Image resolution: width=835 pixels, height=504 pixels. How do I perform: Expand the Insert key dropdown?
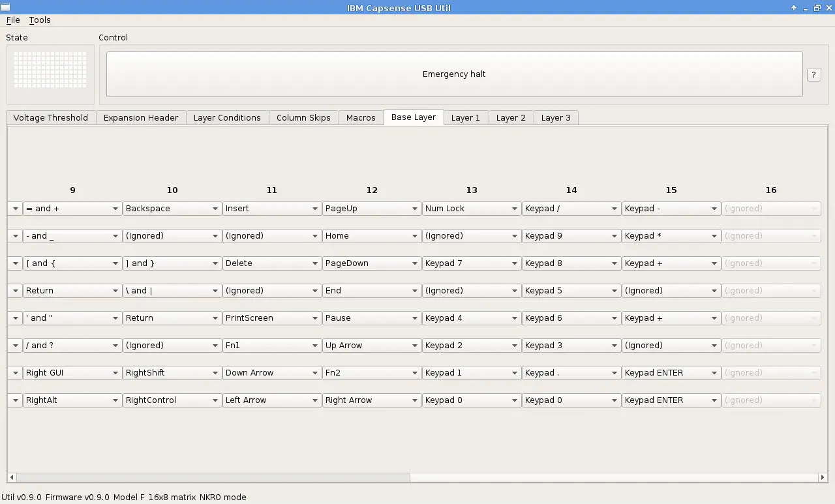pyautogui.click(x=271, y=209)
